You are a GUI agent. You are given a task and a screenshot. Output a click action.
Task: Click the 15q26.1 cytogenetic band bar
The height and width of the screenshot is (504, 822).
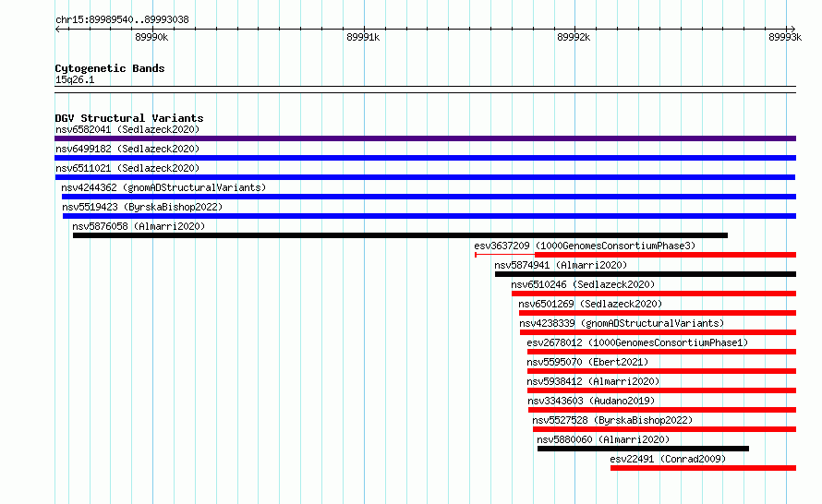(425, 90)
